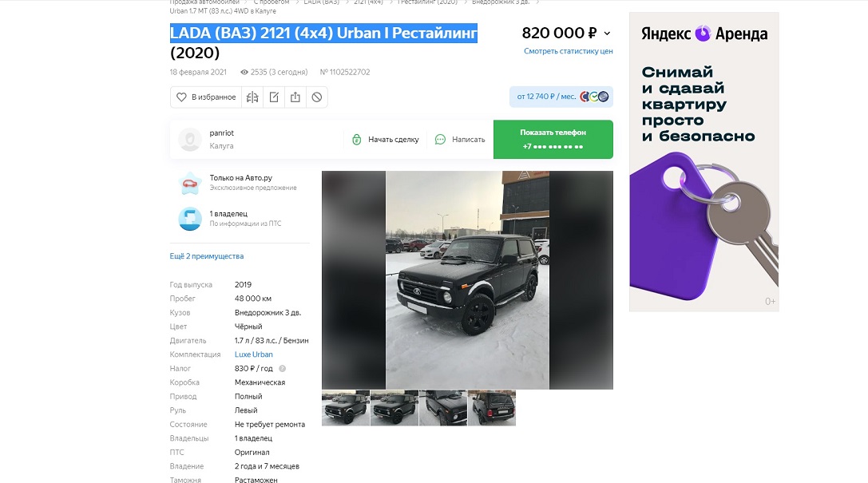Select third car photo thumbnail
868x483 pixels.
pos(443,408)
